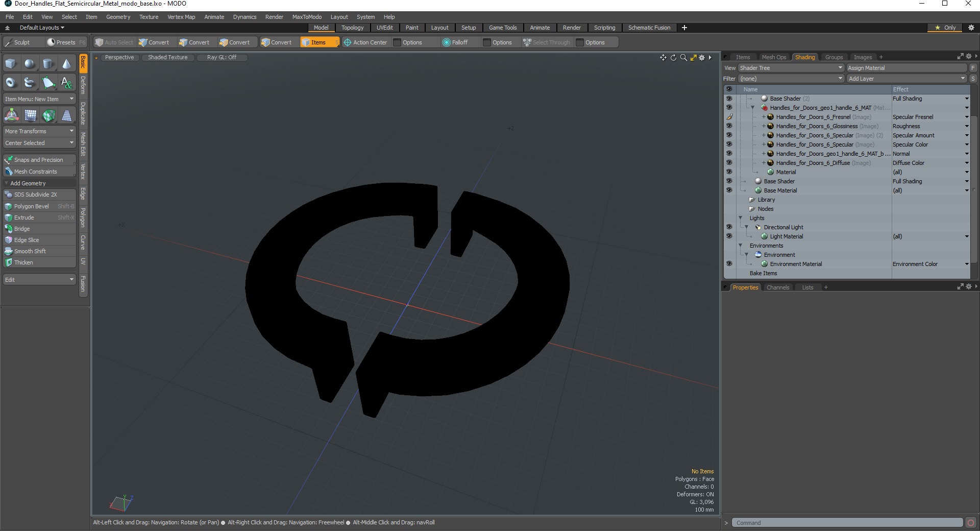The height and width of the screenshot is (531, 980).
Task: Choose the Bridge tool
Action: point(39,229)
